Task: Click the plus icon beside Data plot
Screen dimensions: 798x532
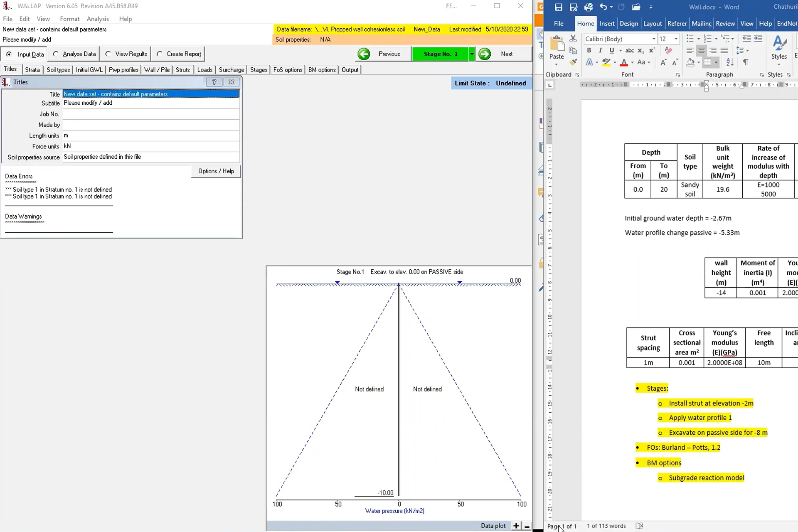Action: pos(516,526)
